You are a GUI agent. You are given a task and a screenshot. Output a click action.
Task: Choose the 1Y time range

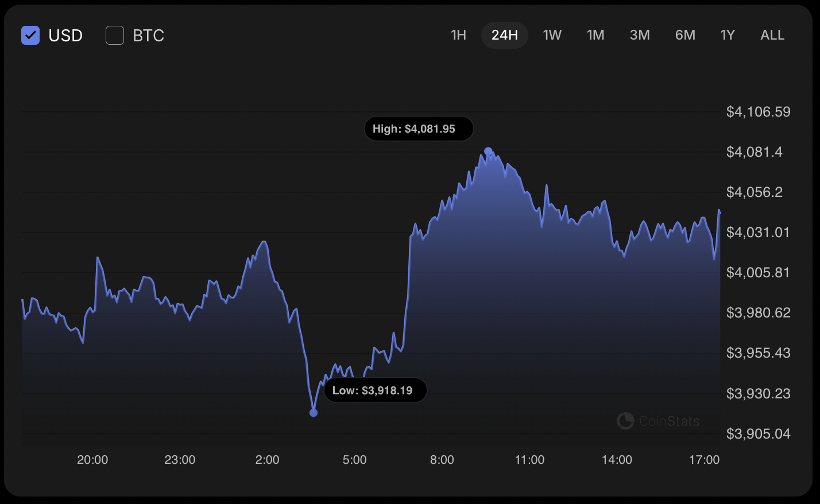pos(728,35)
